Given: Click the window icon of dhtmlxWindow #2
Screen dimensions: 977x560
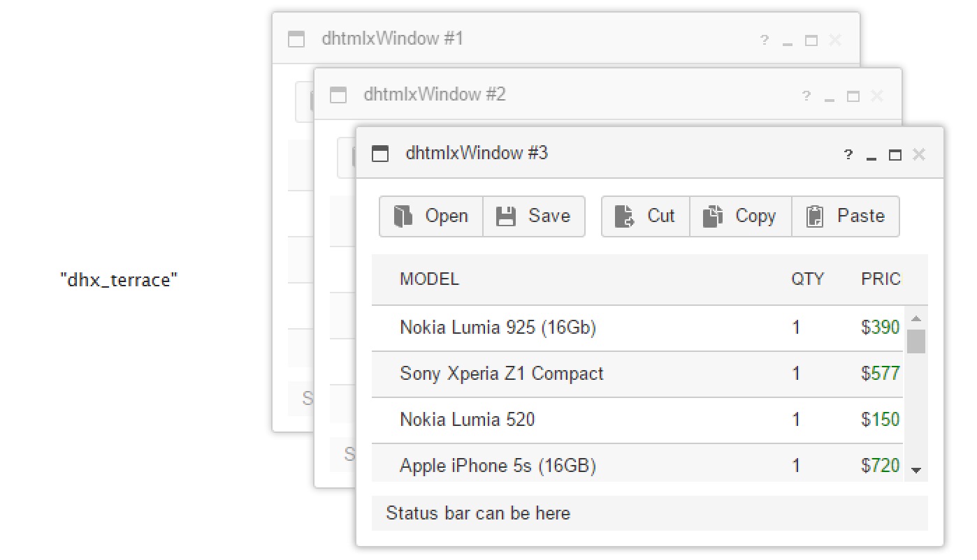Looking at the screenshot, I should 338,95.
